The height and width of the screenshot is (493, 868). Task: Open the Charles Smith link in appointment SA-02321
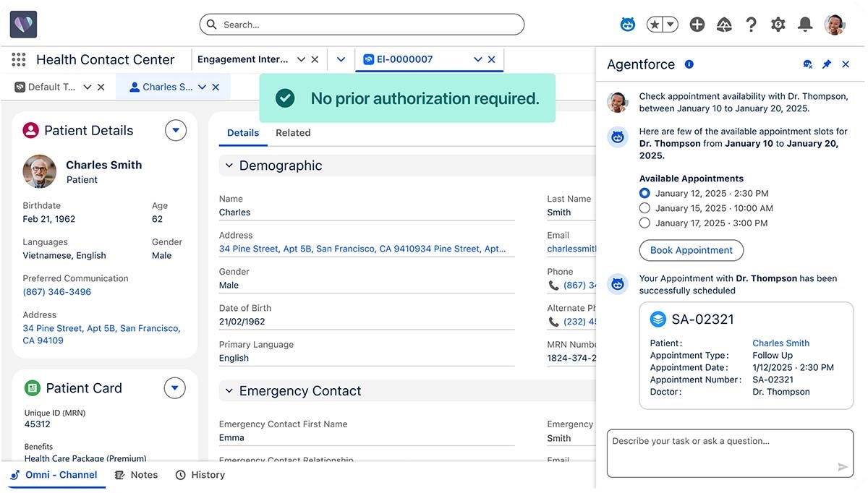click(780, 343)
